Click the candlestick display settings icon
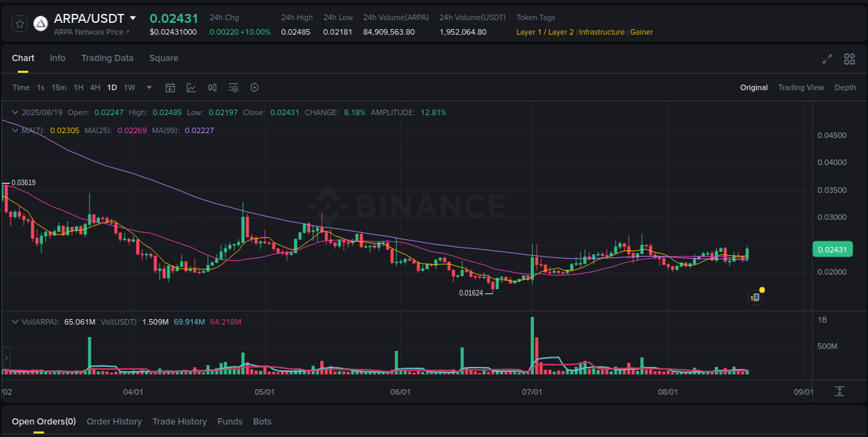This screenshot has width=868, height=437. pyautogui.click(x=212, y=87)
